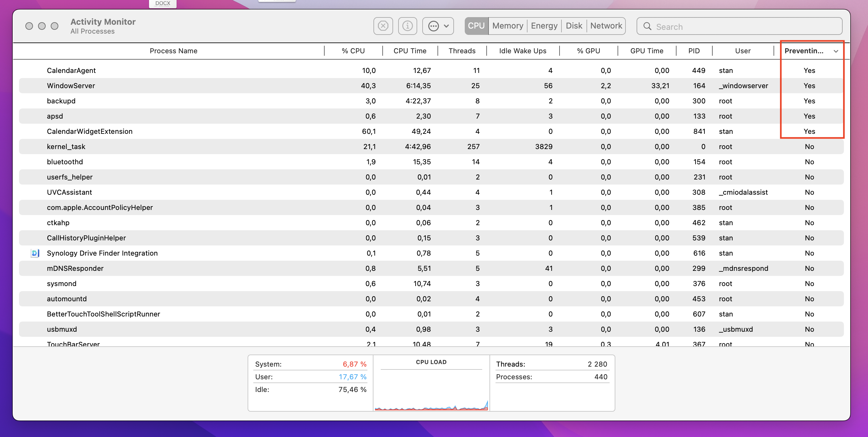Switch to the Energy tab
The image size is (868, 437).
pos(544,26)
